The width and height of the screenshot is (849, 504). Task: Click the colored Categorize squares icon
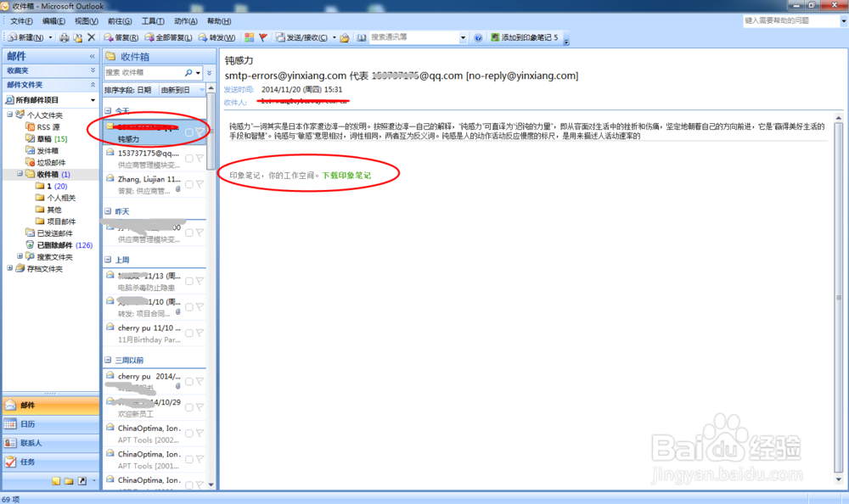pos(248,37)
